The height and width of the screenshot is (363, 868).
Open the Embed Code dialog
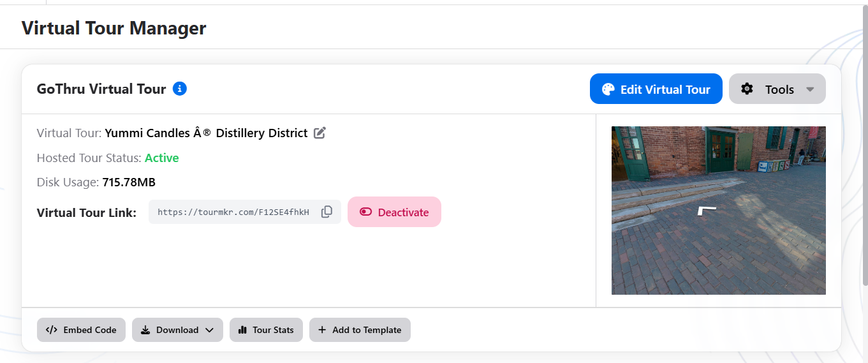81,330
